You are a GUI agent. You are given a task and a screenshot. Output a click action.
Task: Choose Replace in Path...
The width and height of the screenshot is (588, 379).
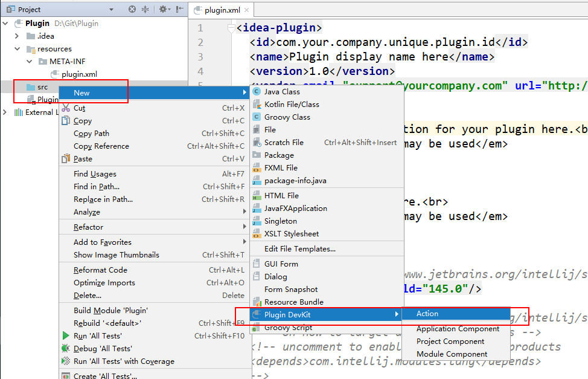click(154, 199)
